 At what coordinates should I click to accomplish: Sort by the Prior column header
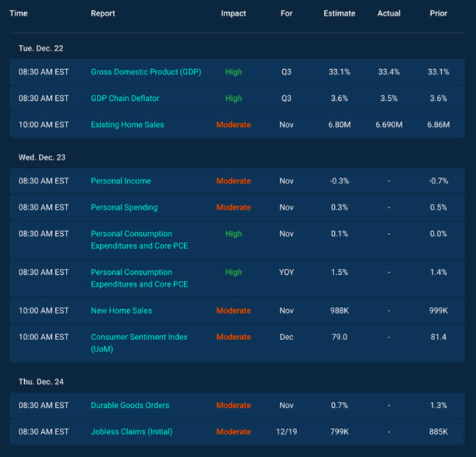click(438, 13)
